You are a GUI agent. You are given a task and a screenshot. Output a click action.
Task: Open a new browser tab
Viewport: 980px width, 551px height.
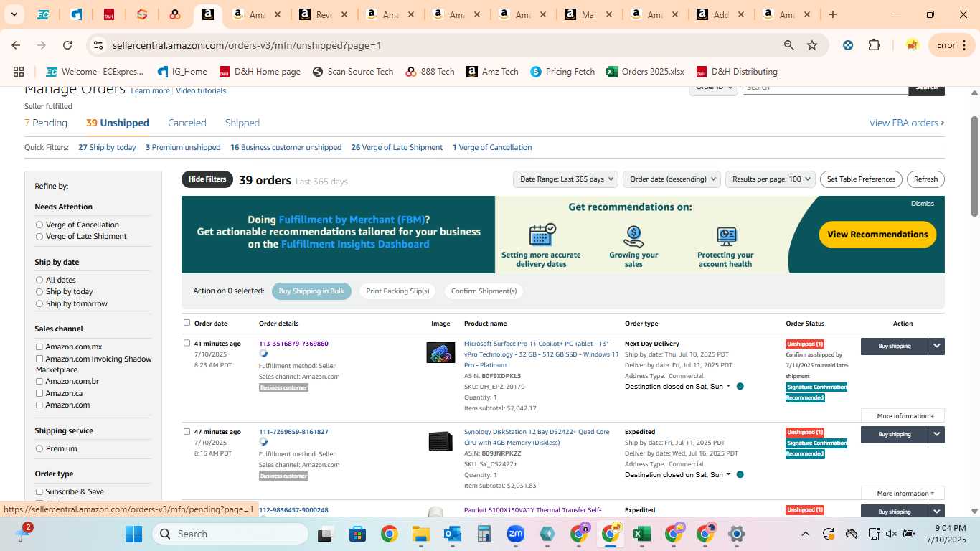point(832,14)
